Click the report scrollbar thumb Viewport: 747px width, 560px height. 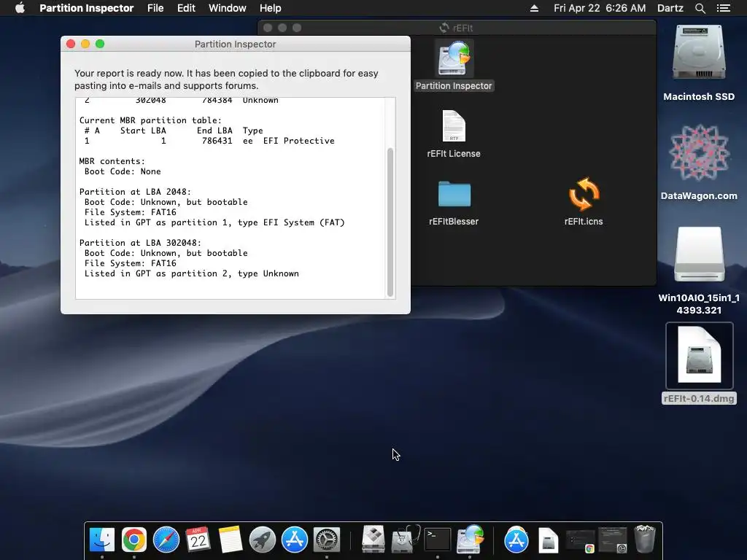click(390, 222)
